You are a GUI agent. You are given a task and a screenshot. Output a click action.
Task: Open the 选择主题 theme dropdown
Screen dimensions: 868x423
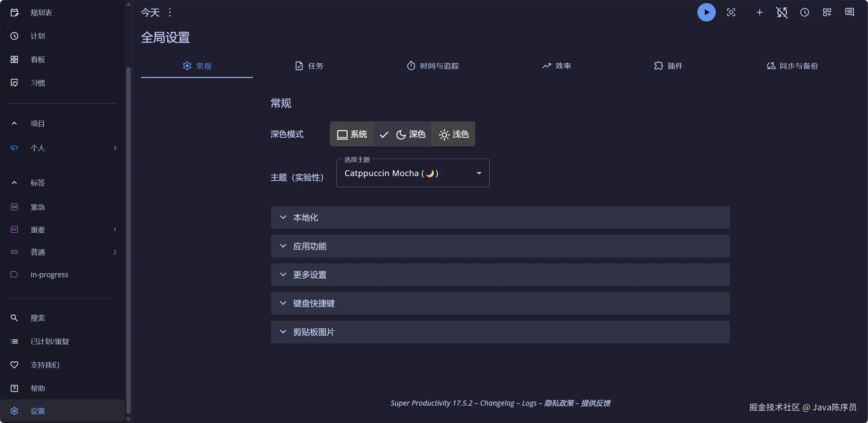413,173
